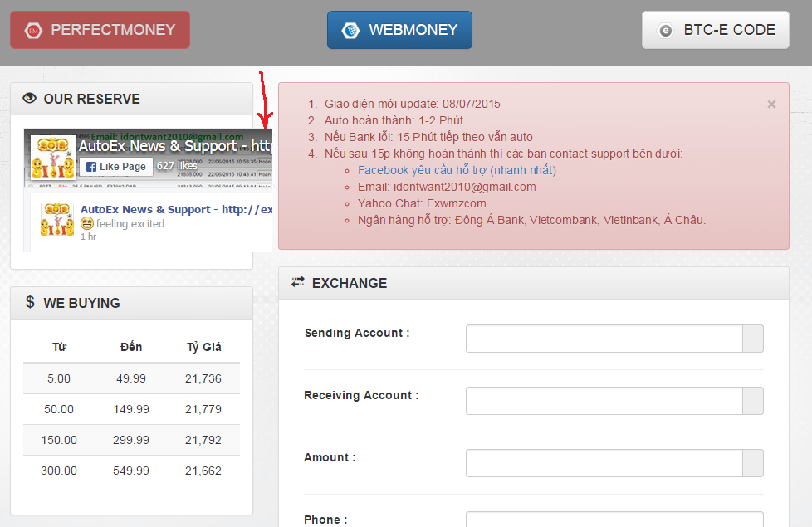Click the 150.00 cell in buying table
812x527 pixels.
tap(59, 440)
